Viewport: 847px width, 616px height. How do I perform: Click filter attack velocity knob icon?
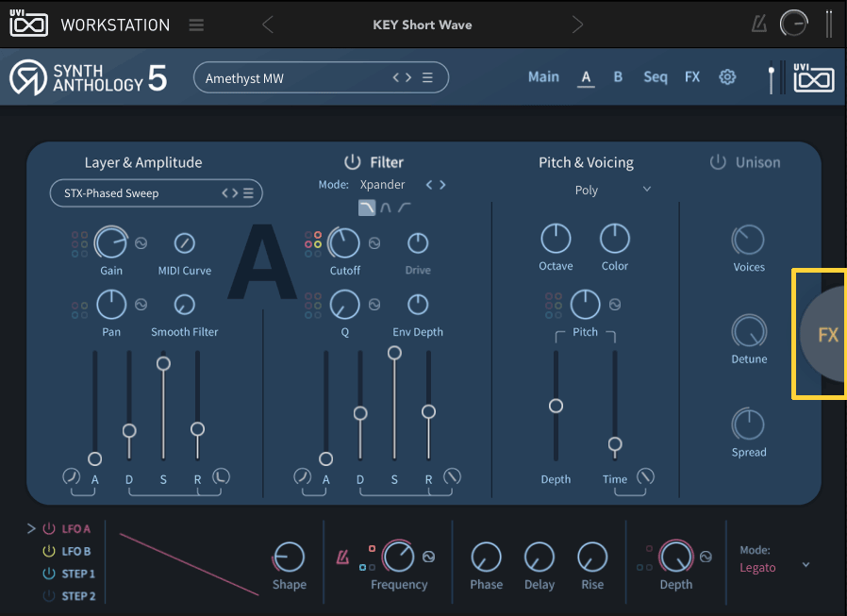point(303,476)
